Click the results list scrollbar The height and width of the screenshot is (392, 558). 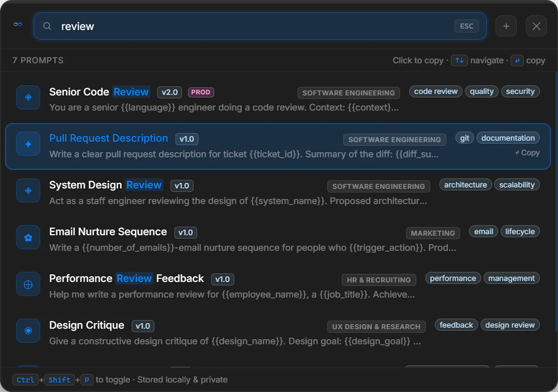(556, 202)
